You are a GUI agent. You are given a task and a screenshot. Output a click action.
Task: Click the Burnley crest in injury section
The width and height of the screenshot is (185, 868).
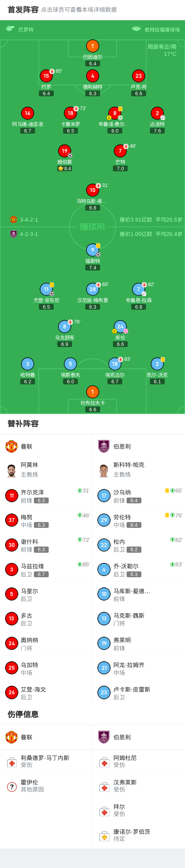coord(104,737)
